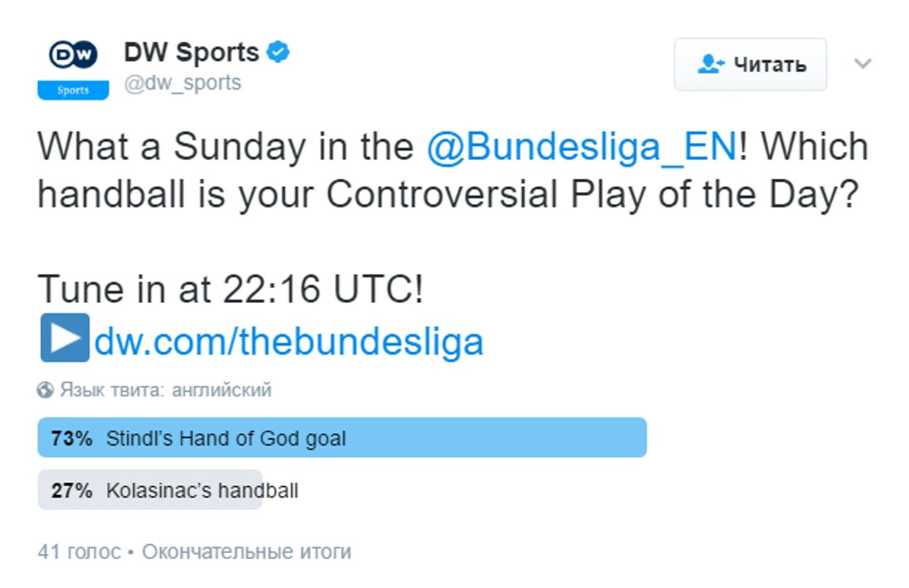This screenshot has width=909, height=588.
Task: Click the tweet text about Sunday handball
Action: click(453, 171)
